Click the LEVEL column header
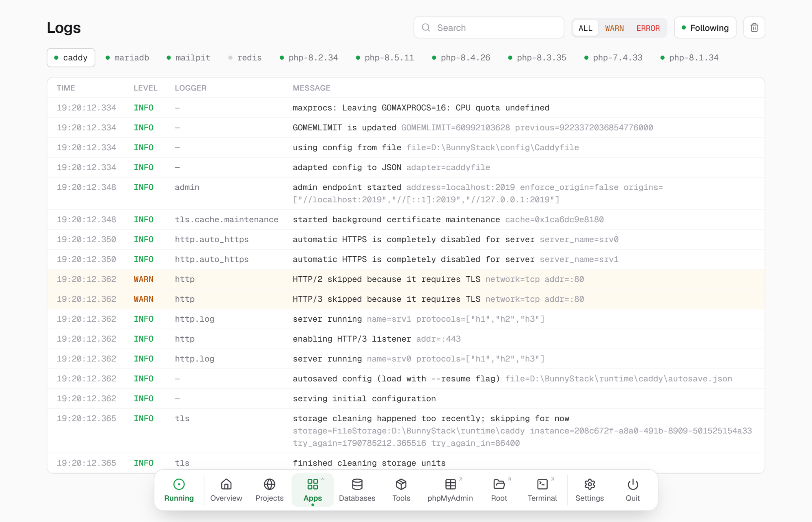Screen dimensions: 812x522 click(145, 88)
